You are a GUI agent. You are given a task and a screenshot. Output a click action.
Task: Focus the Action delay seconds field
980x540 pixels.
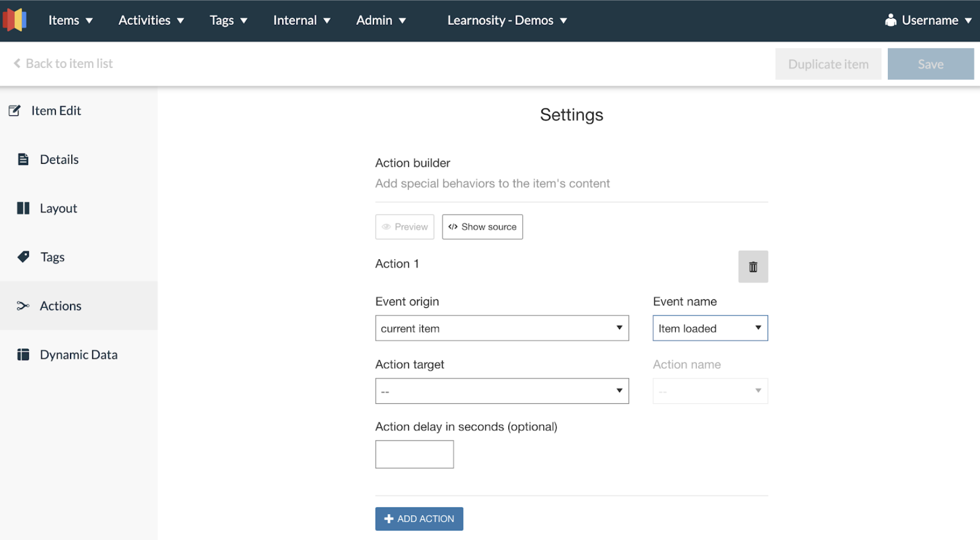pyautogui.click(x=414, y=454)
